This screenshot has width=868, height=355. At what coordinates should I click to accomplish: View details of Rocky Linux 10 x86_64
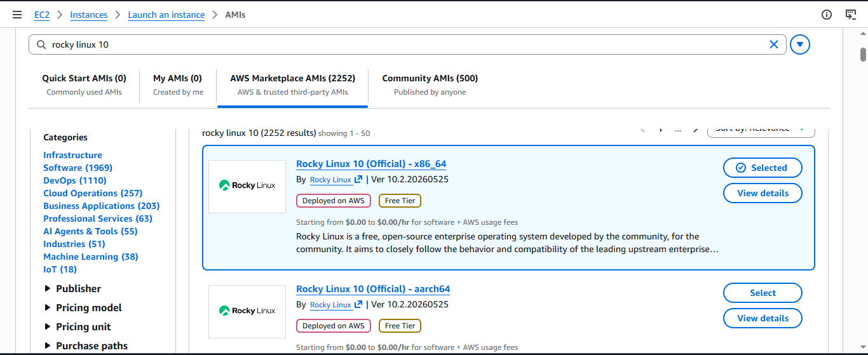pyautogui.click(x=763, y=193)
